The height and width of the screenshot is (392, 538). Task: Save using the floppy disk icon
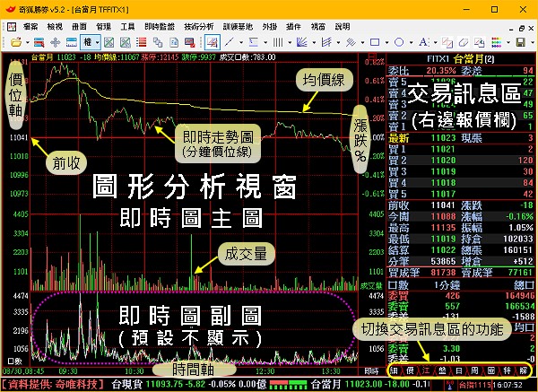point(521,42)
